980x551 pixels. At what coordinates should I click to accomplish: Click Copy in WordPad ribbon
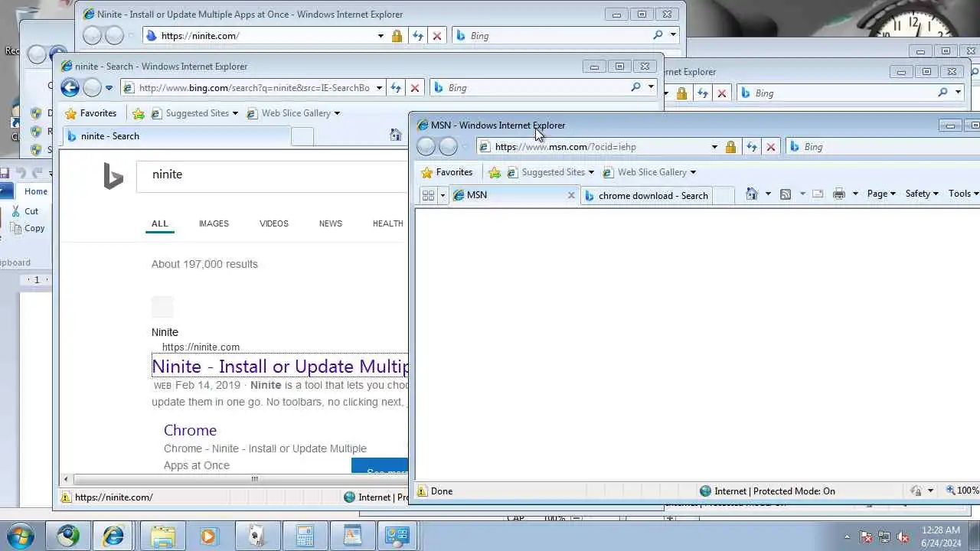(x=27, y=228)
